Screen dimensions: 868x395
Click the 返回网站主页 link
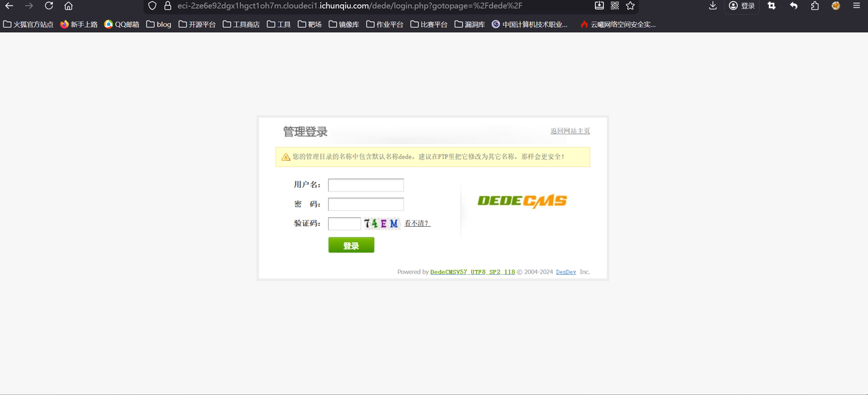tap(570, 131)
